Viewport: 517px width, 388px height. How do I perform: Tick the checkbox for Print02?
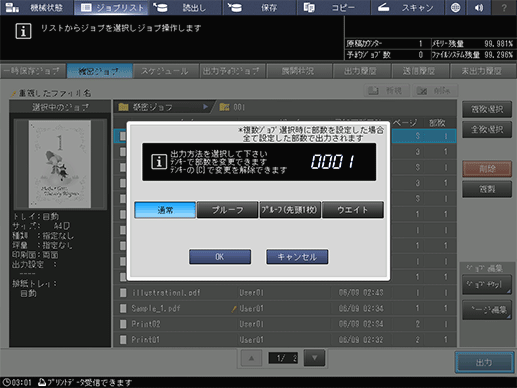(x=123, y=324)
